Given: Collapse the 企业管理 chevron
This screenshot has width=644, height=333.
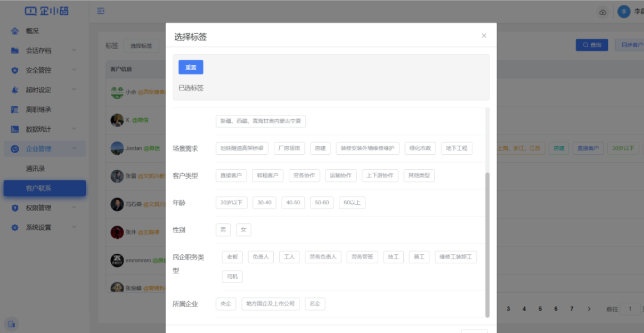Looking at the screenshot, I should [74, 148].
